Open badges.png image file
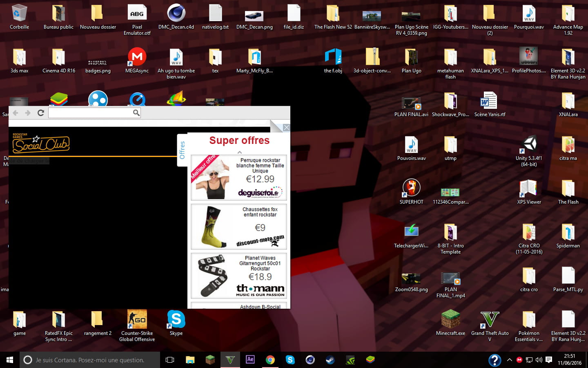 pyautogui.click(x=98, y=66)
